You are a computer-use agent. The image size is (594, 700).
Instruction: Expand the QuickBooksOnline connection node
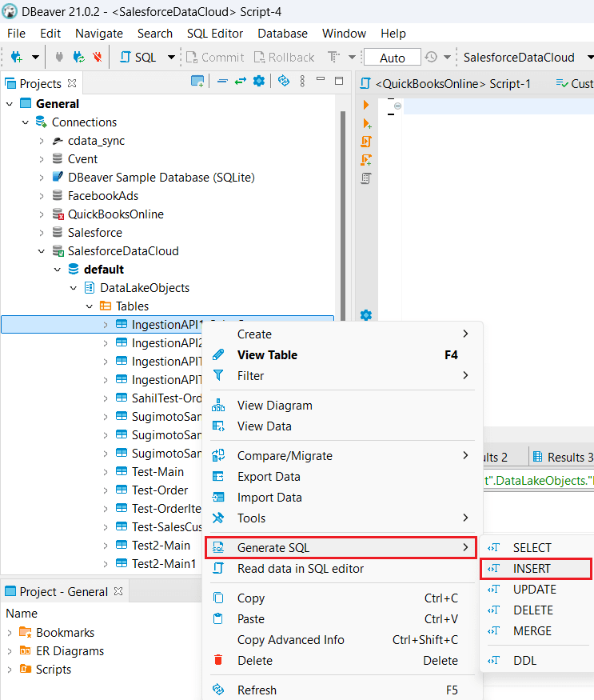tap(42, 214)
